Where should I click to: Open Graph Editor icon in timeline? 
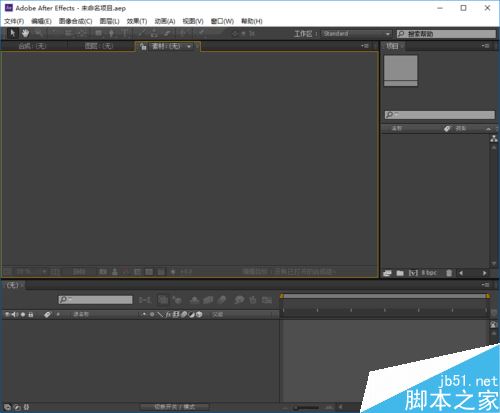(x=266, y=300)
